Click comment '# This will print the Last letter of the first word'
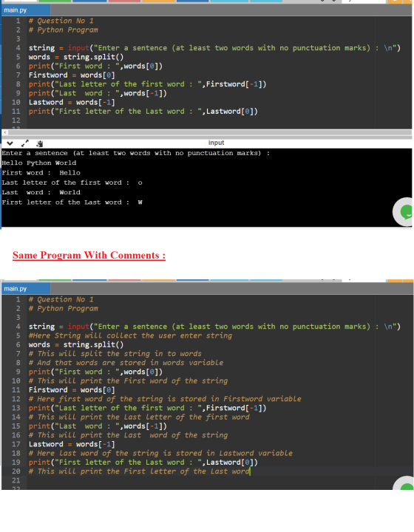The height and width of the screenshot is (532, 414). 139,417
